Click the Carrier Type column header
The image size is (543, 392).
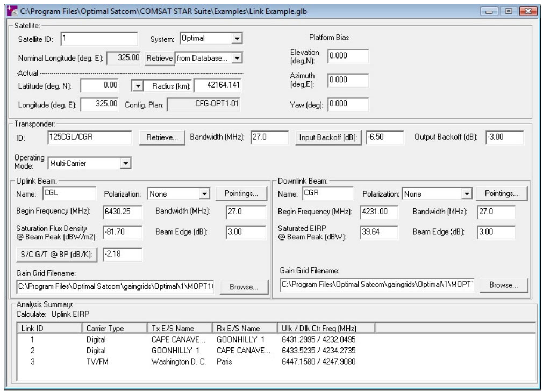tap(115, 328)
